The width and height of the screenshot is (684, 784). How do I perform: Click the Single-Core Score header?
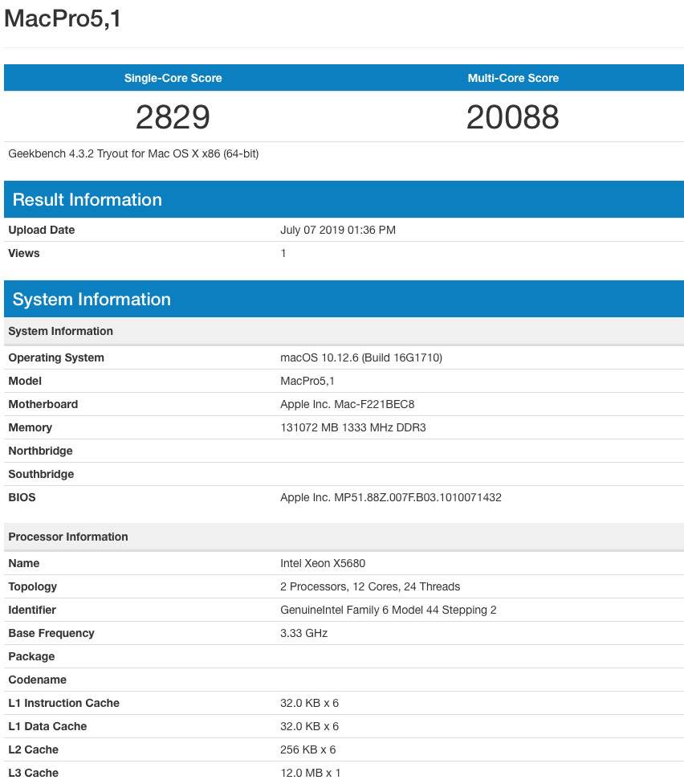[x=173, y=78]
